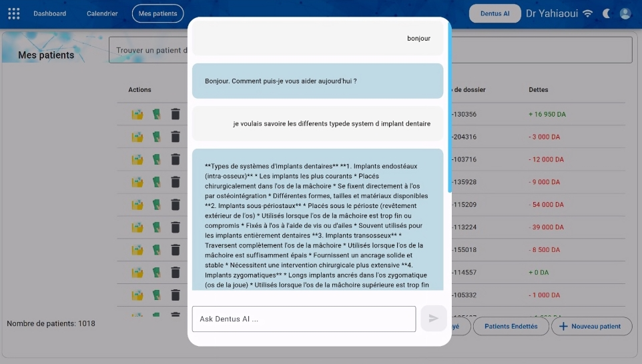Screen dimensions: 642x364
Task: Click the Wi-Fi connection status icon
Action: point(587,13)
